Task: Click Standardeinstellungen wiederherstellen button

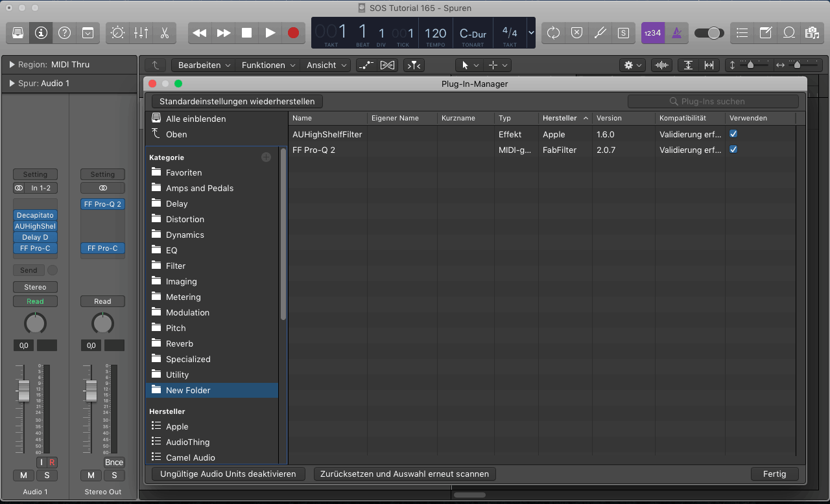Action: 237,102
